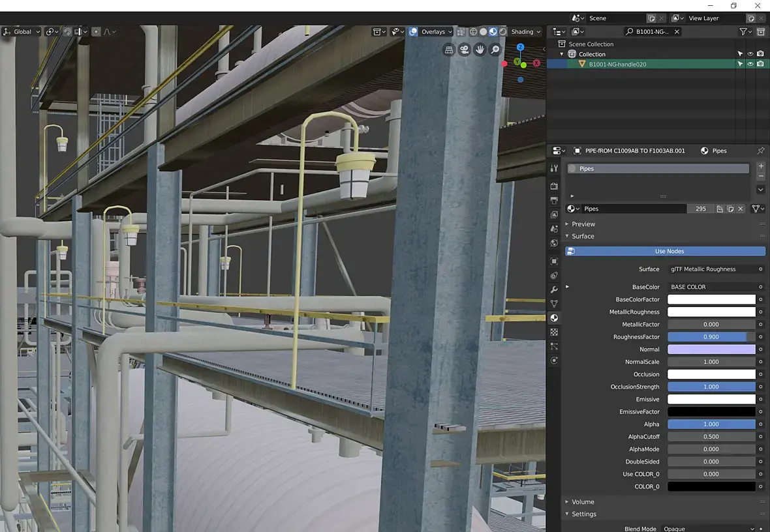Add a new material slot with plus
The height and width of the screenshot is (532, 770).
[760, 166]
